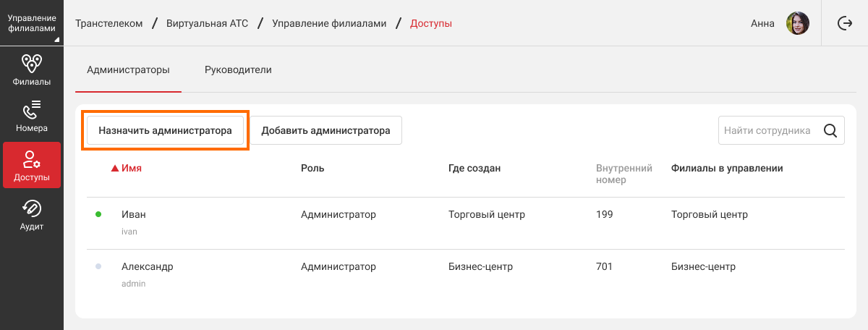Select the Администраторы tab
The image size is (868, 330).
(x=128, y=70)
